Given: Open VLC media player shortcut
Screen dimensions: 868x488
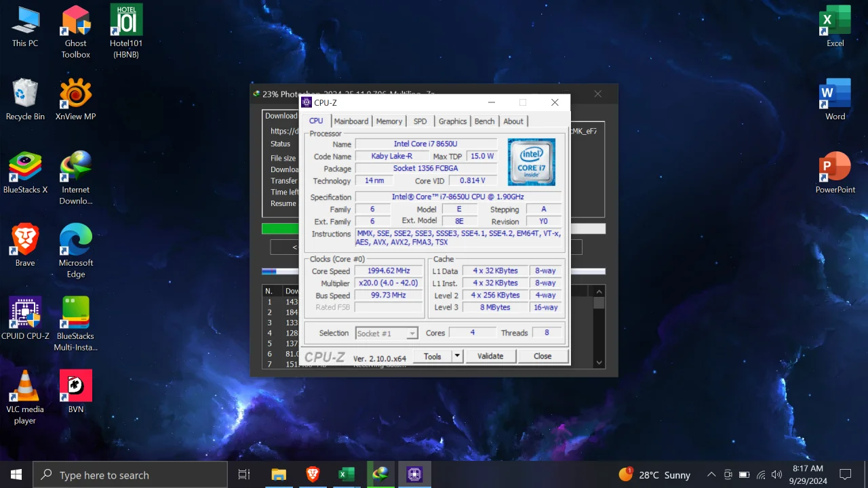Looking at the screenshot, I should tap(25, 398).
